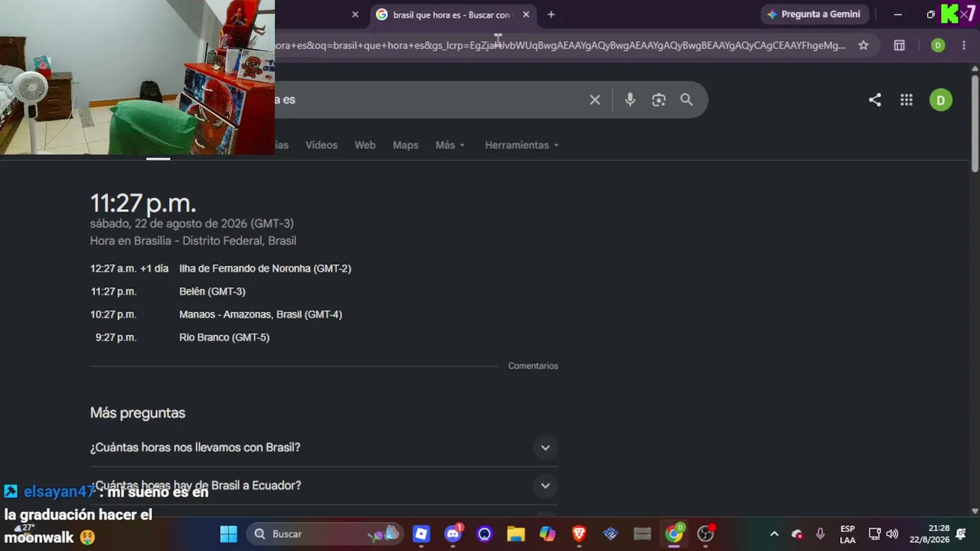Open the Web results tab

coord(365,145)
